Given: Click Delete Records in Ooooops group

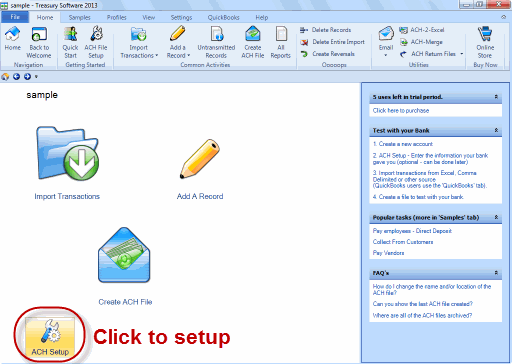Looking at the screenshot, I should [x=325, y=30].
